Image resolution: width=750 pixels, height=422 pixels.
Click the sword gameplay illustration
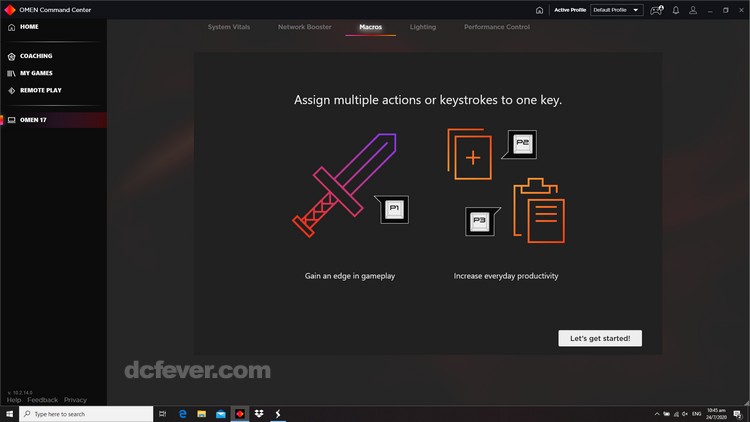pyautogui.click(x=344, y=185)
